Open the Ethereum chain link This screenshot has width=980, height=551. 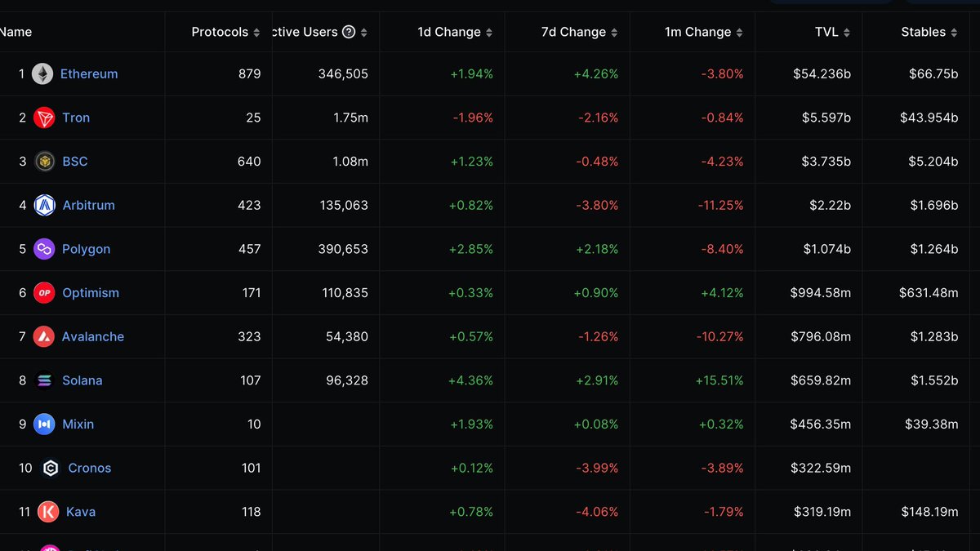click(x=89, y=73)
